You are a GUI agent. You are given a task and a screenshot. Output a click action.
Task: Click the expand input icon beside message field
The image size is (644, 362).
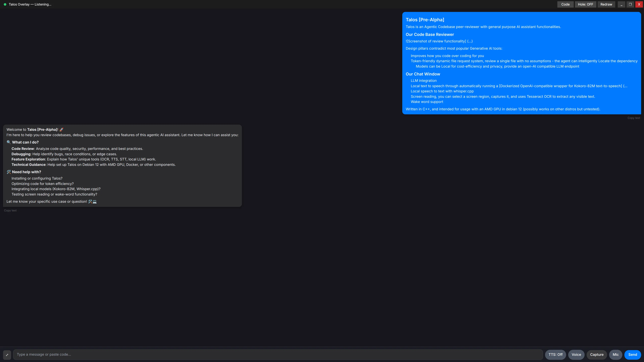pyautogui.click(x=7, y=355)
